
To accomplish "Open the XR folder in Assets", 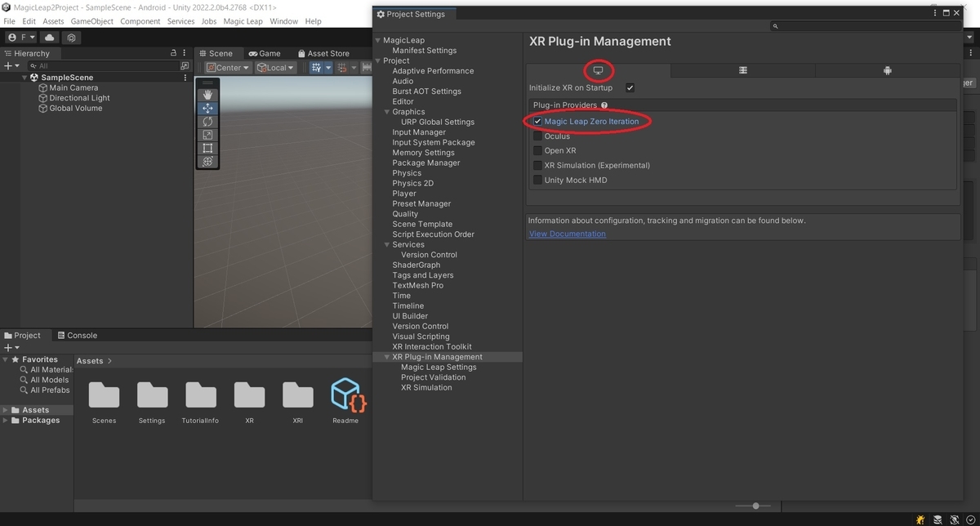I will [x=249, y=402].
